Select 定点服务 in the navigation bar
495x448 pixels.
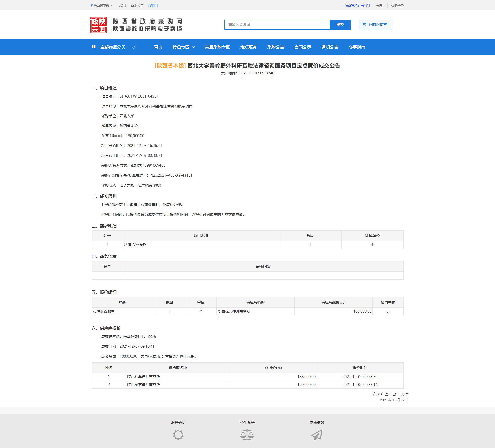(248, 47)
